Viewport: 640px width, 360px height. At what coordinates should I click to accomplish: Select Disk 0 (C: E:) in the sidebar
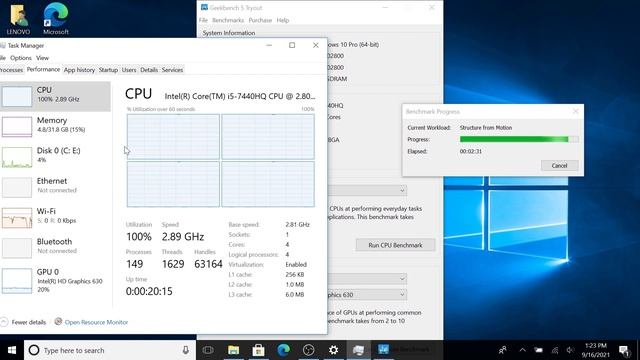55,156
